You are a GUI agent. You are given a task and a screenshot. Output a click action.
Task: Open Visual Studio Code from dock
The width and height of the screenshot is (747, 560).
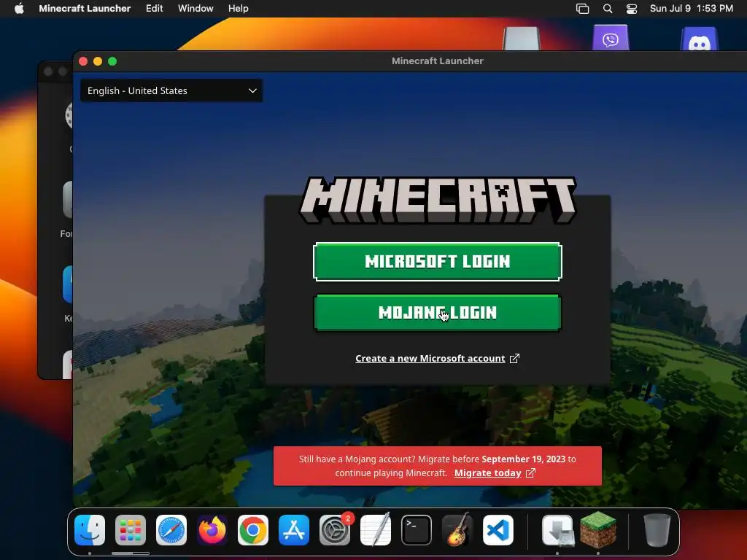498,530
